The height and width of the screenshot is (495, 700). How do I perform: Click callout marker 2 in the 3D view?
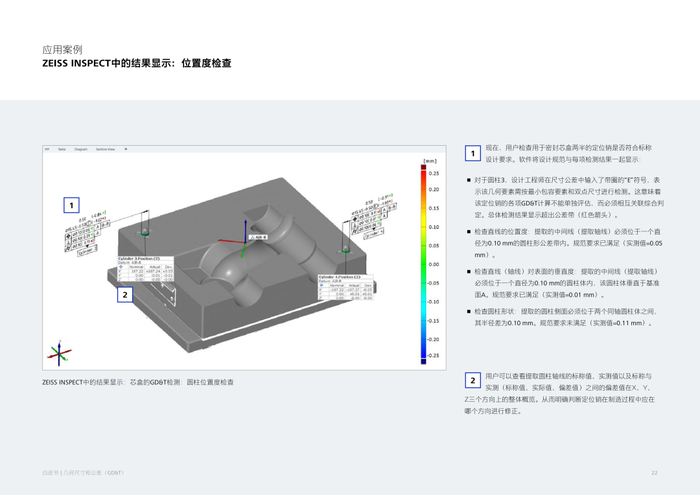[124, 294]
